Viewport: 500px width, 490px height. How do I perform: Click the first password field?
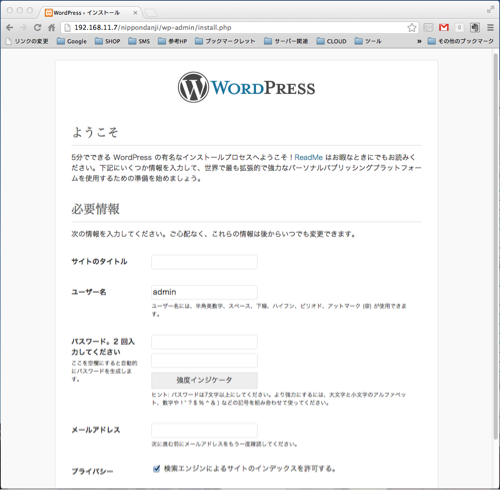tap(204, 342)
